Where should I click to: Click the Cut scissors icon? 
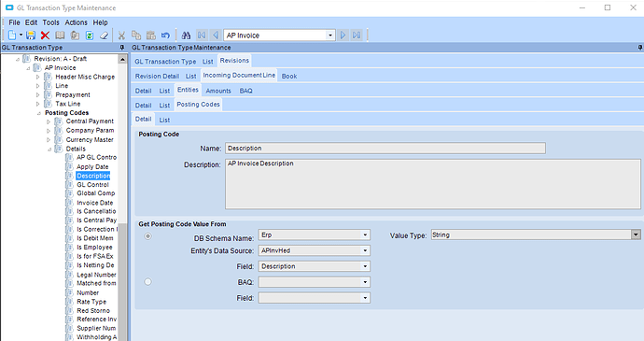click(121, 36)
